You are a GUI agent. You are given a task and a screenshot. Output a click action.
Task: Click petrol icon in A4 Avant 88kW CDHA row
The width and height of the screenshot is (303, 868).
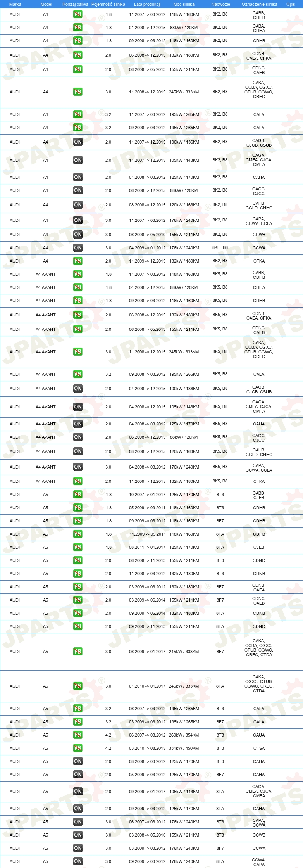(78, 287)
